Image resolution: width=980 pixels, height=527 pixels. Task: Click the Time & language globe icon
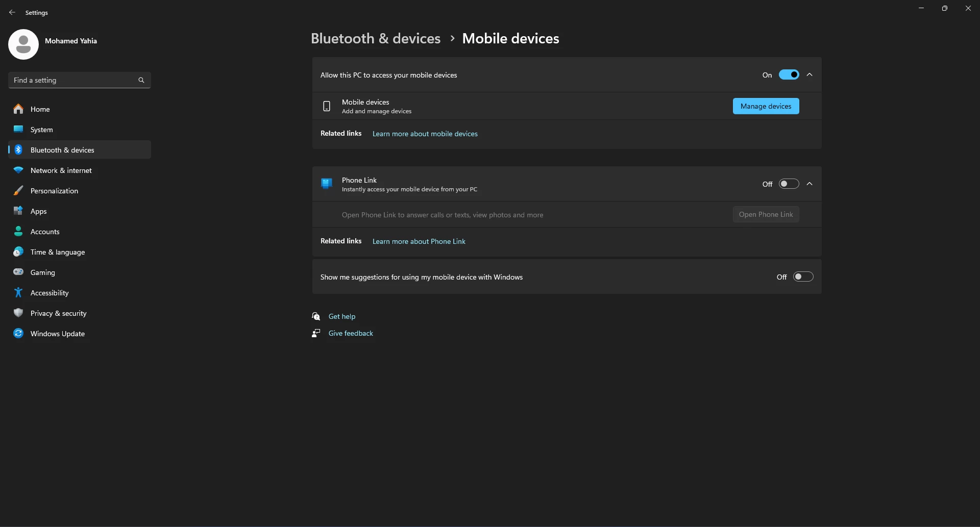[x=18, y=252]
